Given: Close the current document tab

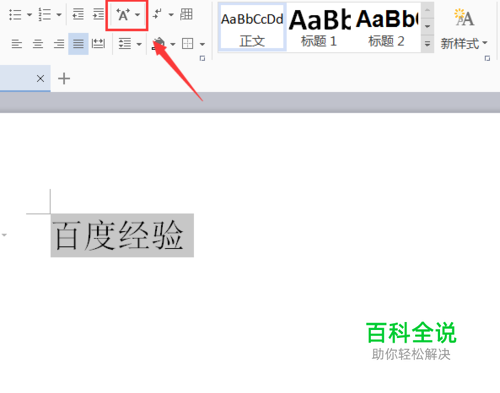Looking at the screenshot, I should click(40, 79).
